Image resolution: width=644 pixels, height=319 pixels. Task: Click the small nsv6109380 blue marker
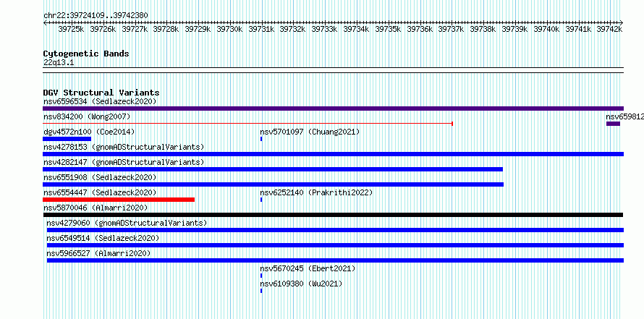[x=261, y=291]
